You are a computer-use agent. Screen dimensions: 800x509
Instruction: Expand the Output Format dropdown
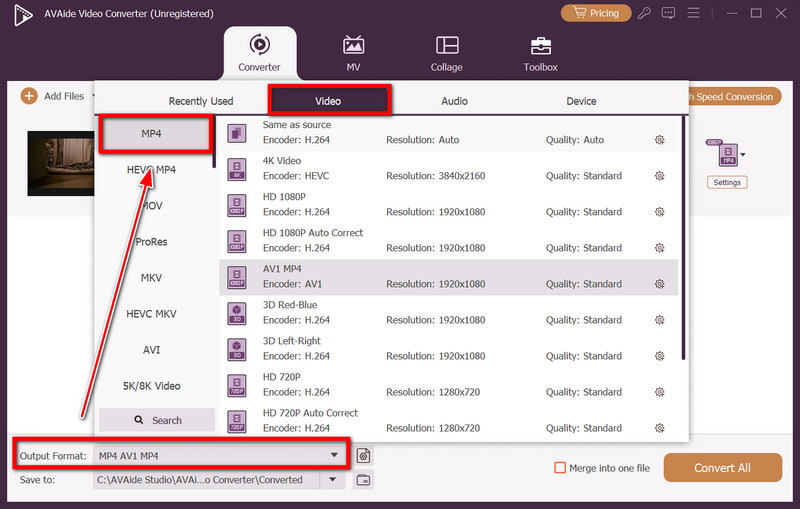pyautogui.click(x=334, y=456)
